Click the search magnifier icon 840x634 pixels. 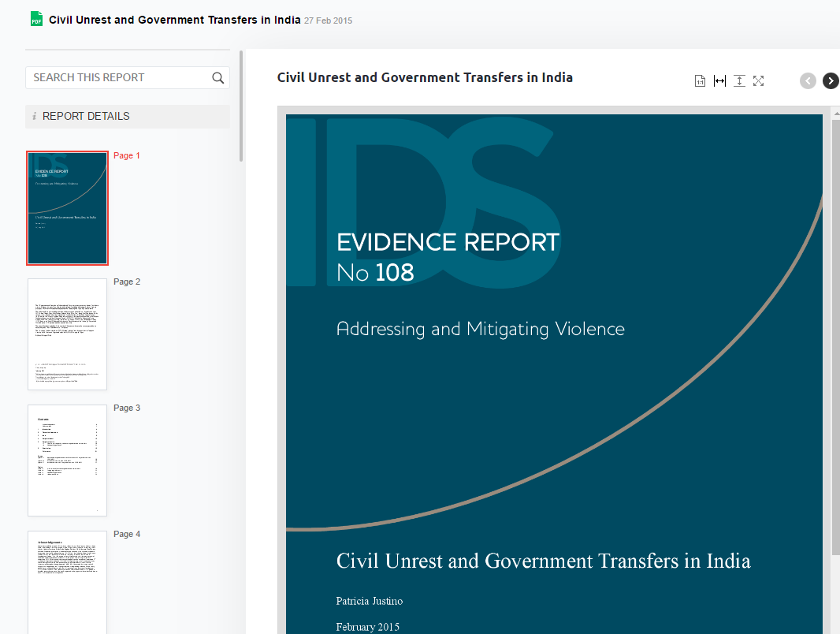point(217,78)
